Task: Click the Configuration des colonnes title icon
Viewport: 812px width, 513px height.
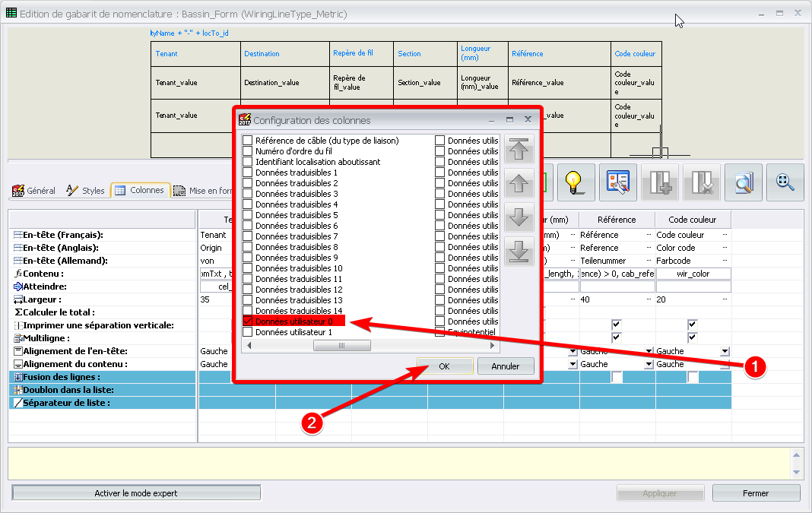Action: coord(244,119)
